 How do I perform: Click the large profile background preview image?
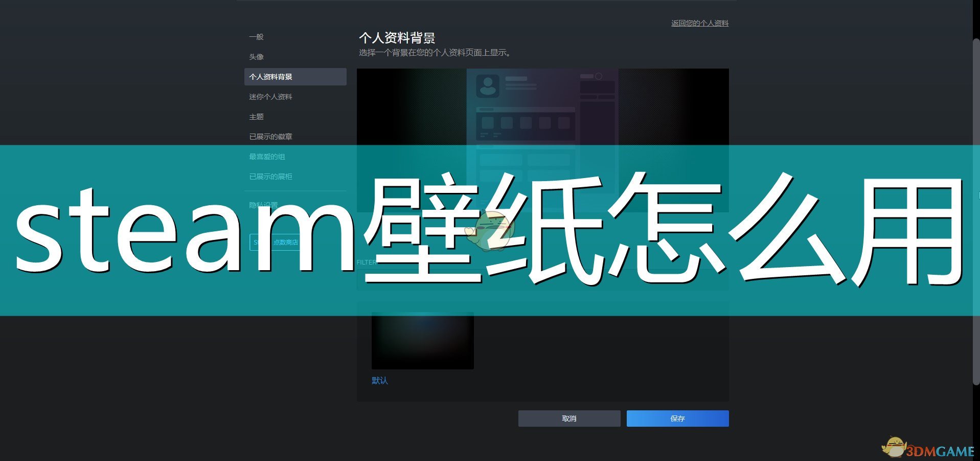543,140
